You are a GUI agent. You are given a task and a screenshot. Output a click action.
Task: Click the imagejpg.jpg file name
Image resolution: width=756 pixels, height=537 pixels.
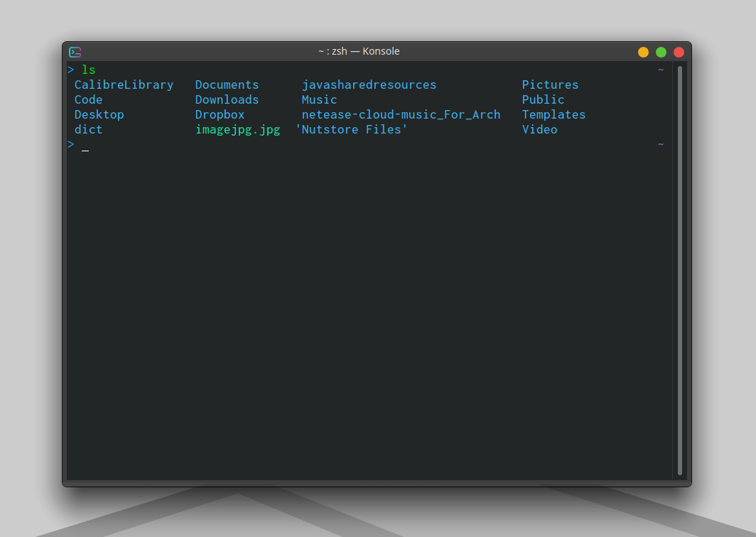[x=238, y=130]
